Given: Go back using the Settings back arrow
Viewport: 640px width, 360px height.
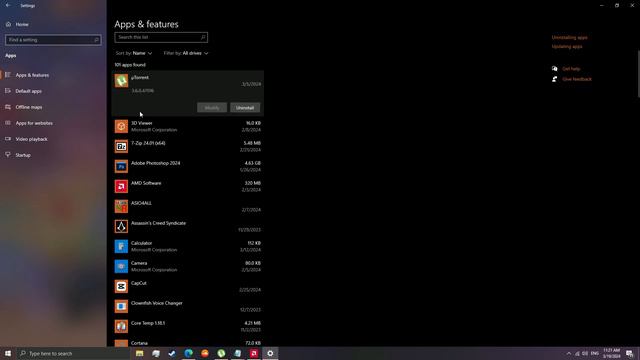Looking at the screenshot, I should click(x=8, y=5).
